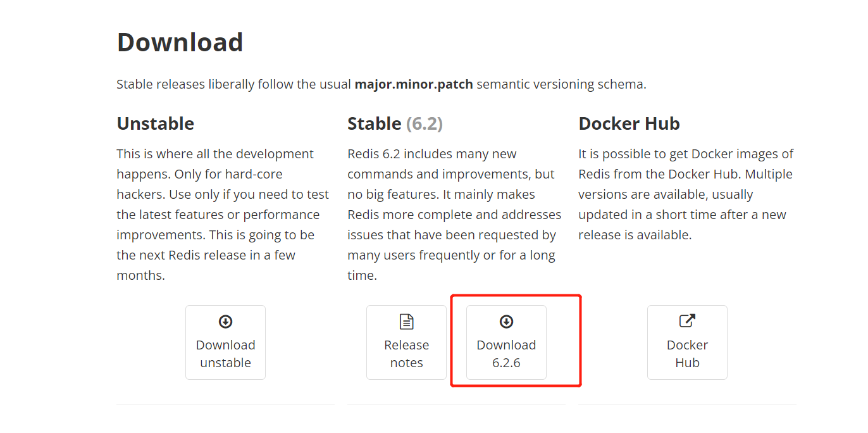The image size is (868, 433).
Task: Click the document icon above "Release notes"
Action: [406, 322]
